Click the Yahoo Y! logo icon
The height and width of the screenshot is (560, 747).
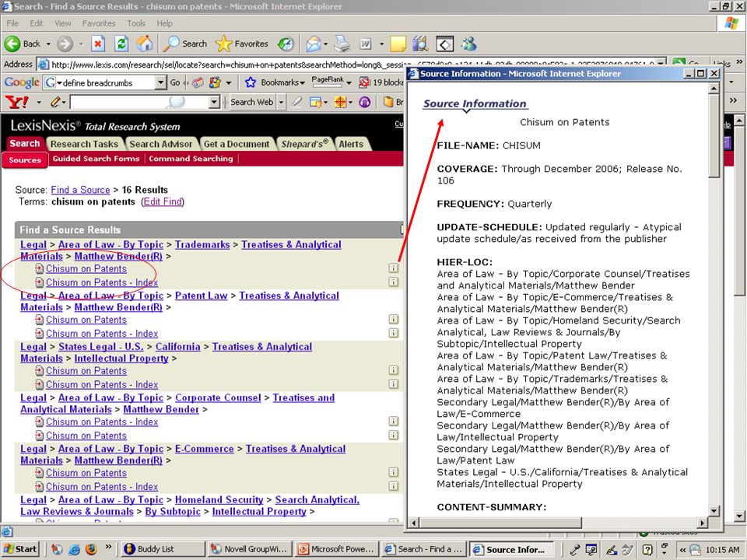point(16,101)
